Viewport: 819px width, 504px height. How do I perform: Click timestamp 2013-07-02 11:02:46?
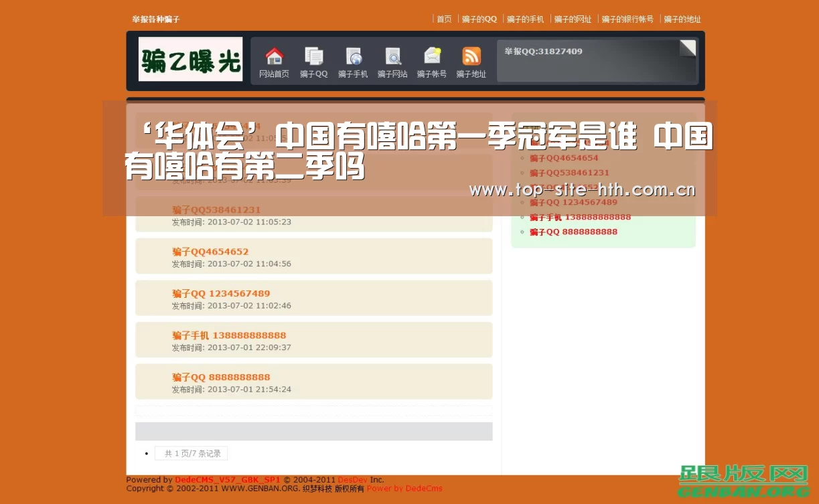(x=249, y=306)
